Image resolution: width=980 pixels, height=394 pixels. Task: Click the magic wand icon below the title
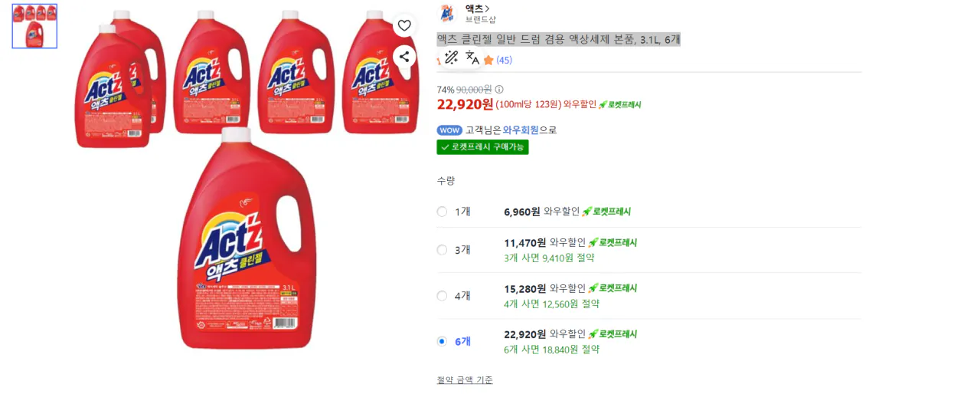[x=451, y=57]
